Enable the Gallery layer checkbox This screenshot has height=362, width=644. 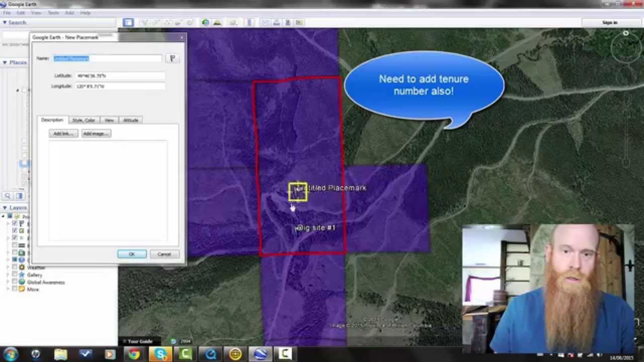[14, 275]
